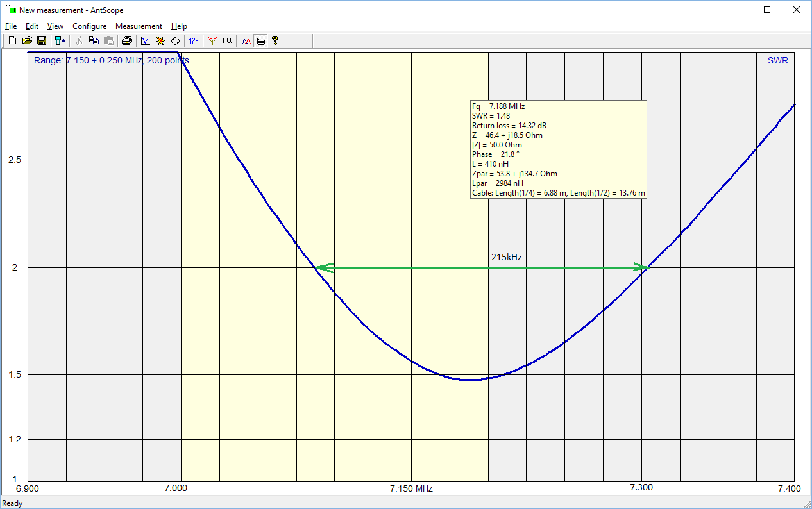The width and height of the screenshot is (812, 509).
Task: Click the SWR curve minimum at dashed cursor
Action: (x=469, y=380)
